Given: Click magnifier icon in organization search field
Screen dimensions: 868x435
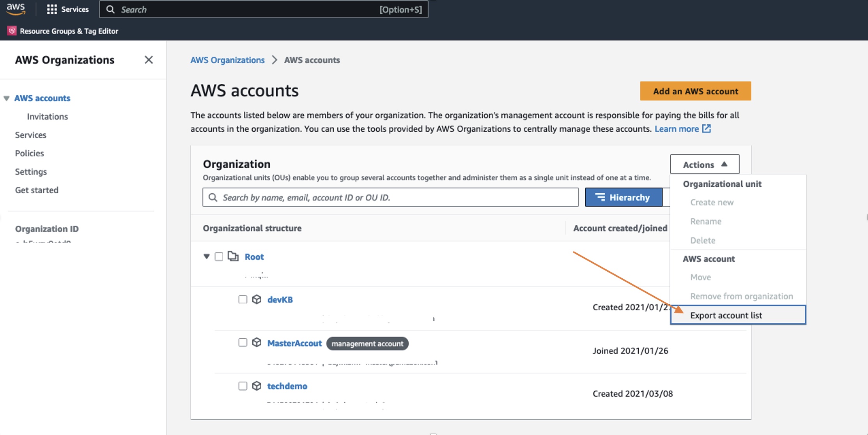Looking at the screenshot, I should (x=213, y=197).
